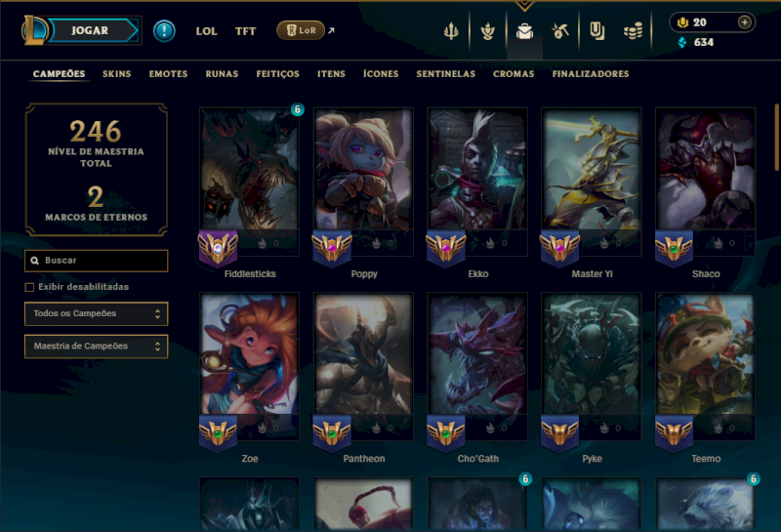Open the Loot hammer icon
The width and height of the screenshot is (781, 532).
tap(560, 31)
